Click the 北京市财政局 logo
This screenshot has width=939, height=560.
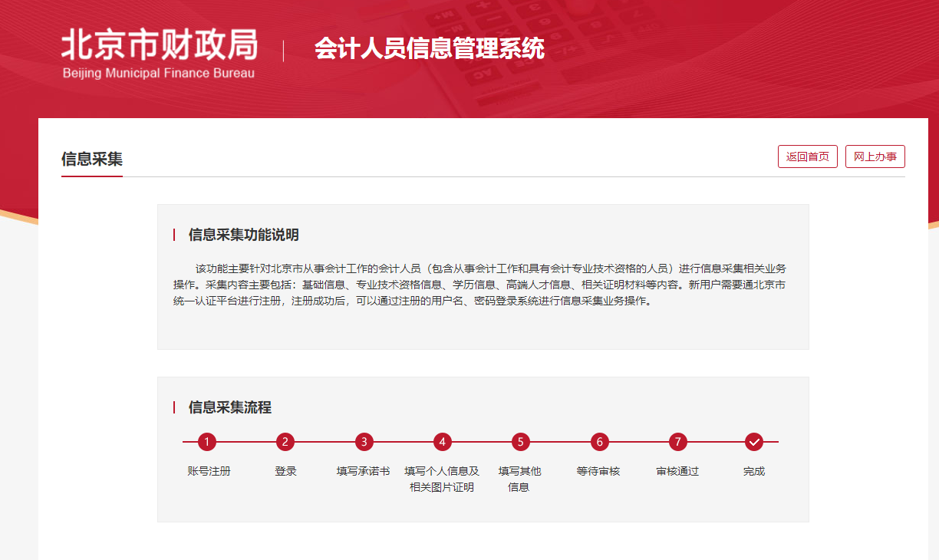point(159,54)
